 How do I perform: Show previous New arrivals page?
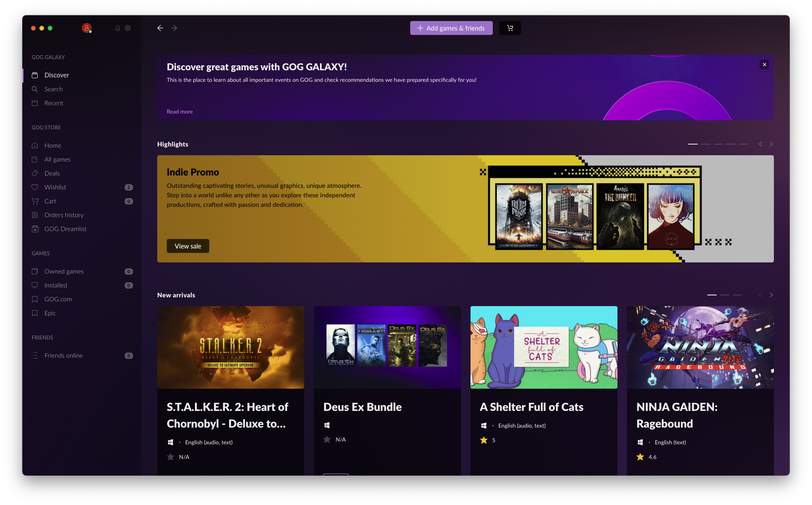click(760, 295)
